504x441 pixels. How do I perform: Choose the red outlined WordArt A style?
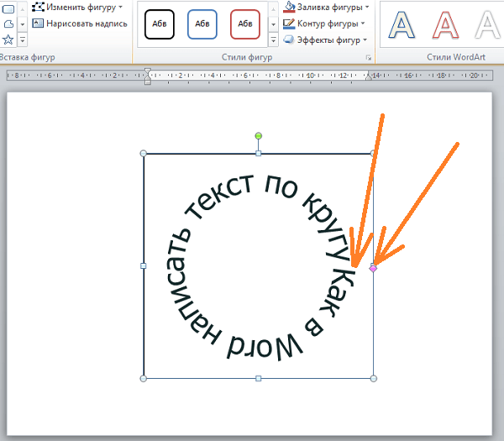(x=445, y=24)
